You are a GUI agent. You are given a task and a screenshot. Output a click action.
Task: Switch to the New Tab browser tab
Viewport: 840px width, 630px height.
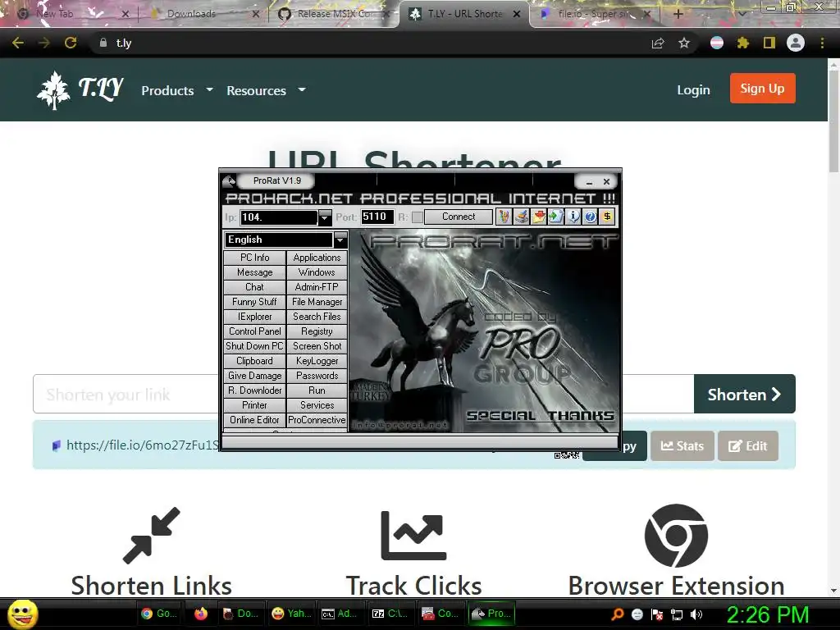point(71,14)
